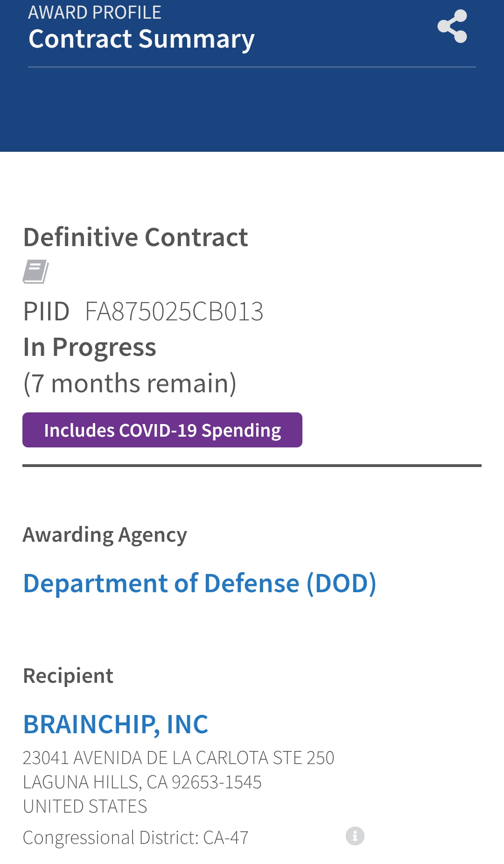504x864 pixels.
Task: Click the Recipient section label
Action: 68,676
